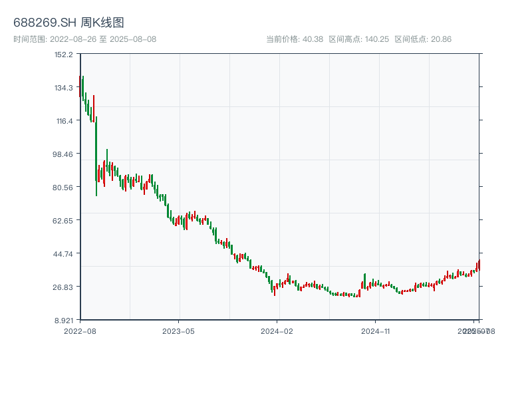Viewport: 532px width, 399px height.
Task: Click the last candlestick at the chart's right edge
Action: pyautogui.click(x=478, y=265)
